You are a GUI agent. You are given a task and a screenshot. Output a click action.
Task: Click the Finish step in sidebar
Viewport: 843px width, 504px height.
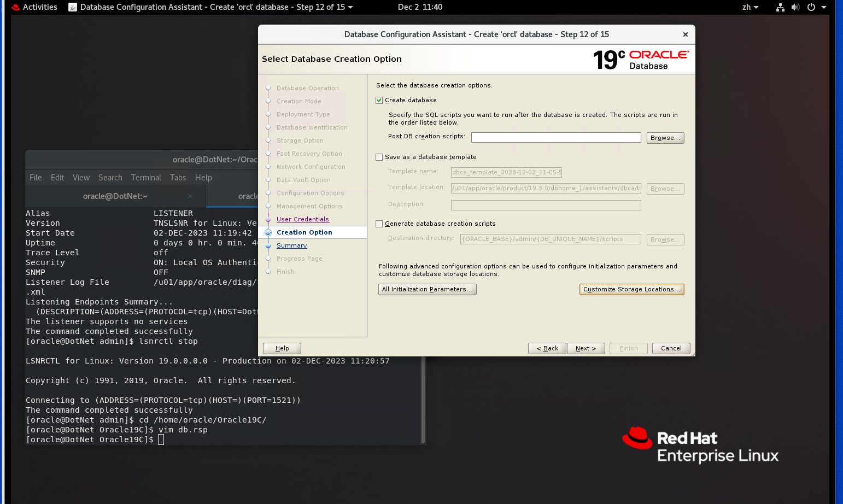click(x=285, y=272)
